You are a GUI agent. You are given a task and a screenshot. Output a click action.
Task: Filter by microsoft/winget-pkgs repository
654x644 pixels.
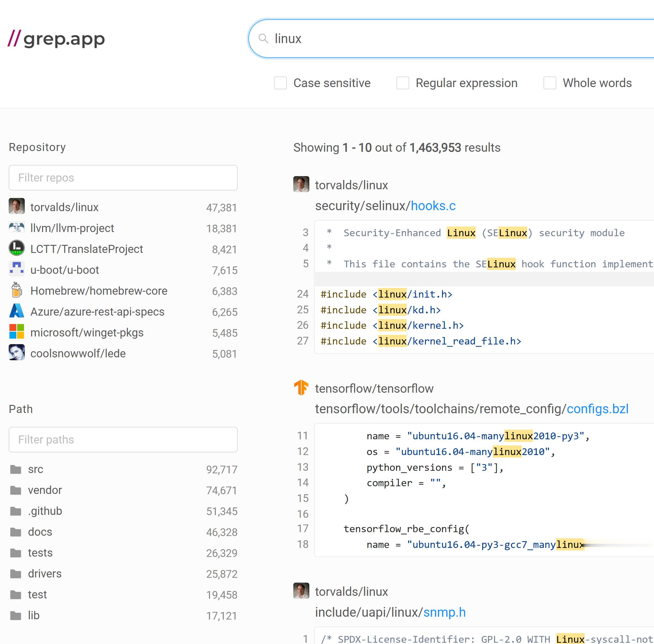pyautogui.click(x=123, y=333)
